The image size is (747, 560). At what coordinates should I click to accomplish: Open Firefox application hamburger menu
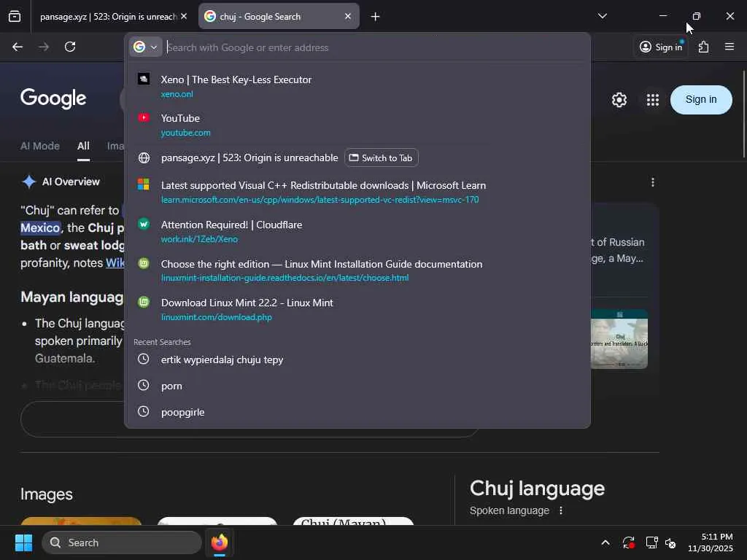[729, 47]
